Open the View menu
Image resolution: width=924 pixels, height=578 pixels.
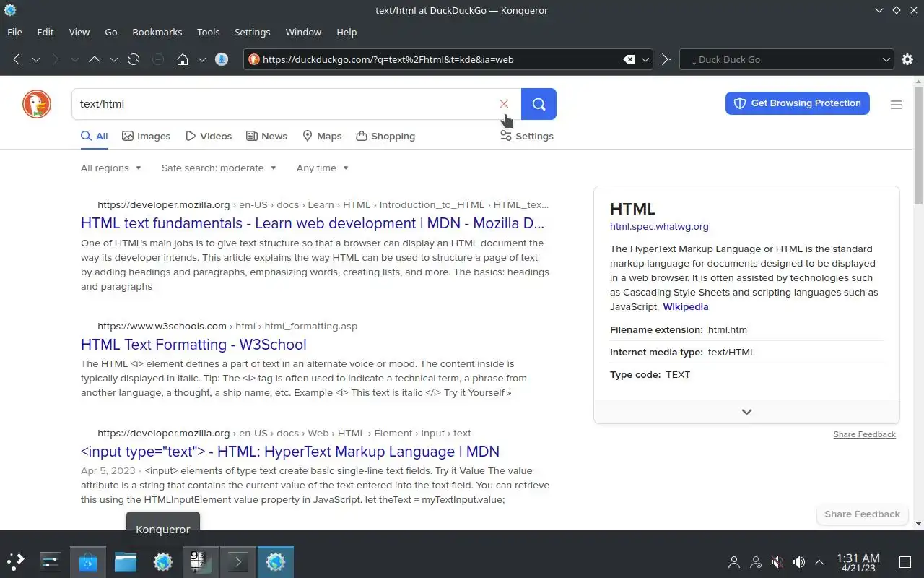pos(79,32)
